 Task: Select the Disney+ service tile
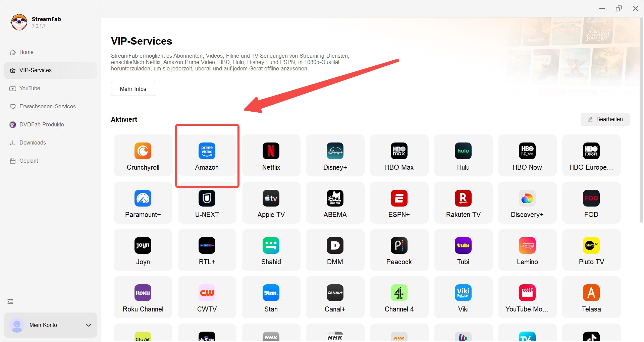tap(335, 155)
